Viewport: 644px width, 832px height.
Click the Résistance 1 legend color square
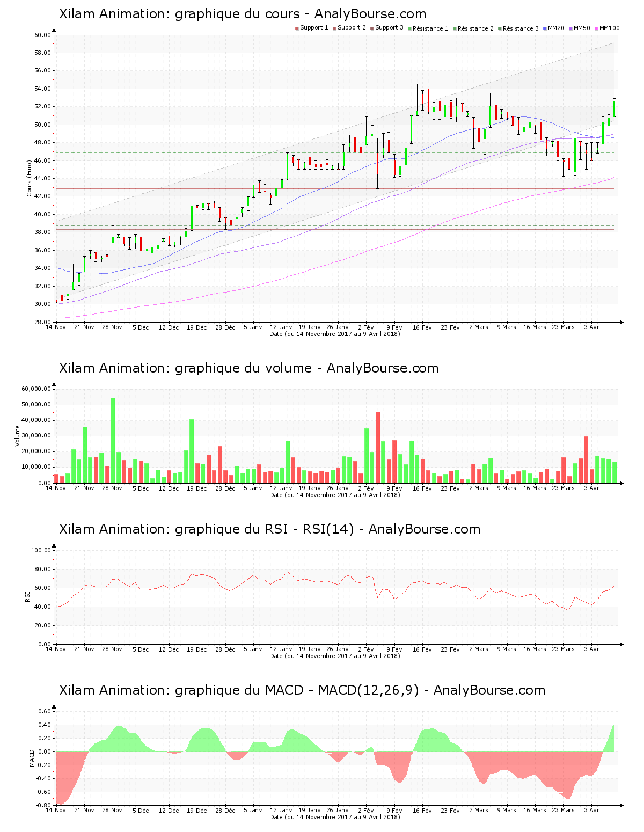point(409,28)
